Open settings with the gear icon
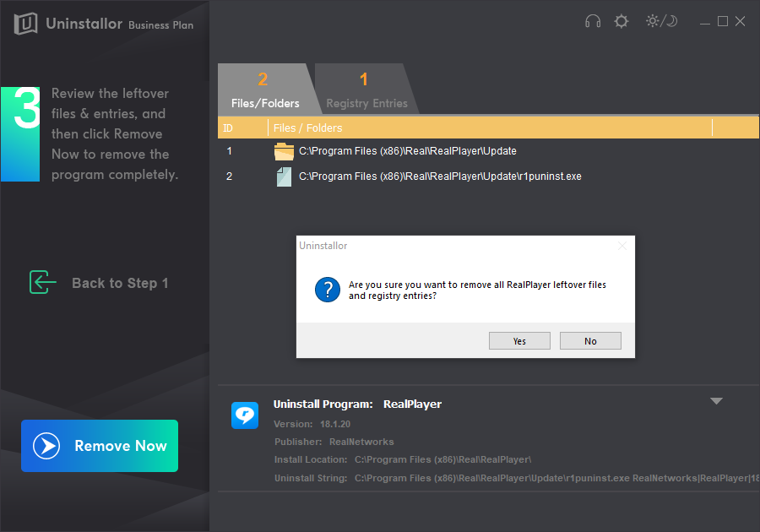760x532 pixels. tap(621, 21)
